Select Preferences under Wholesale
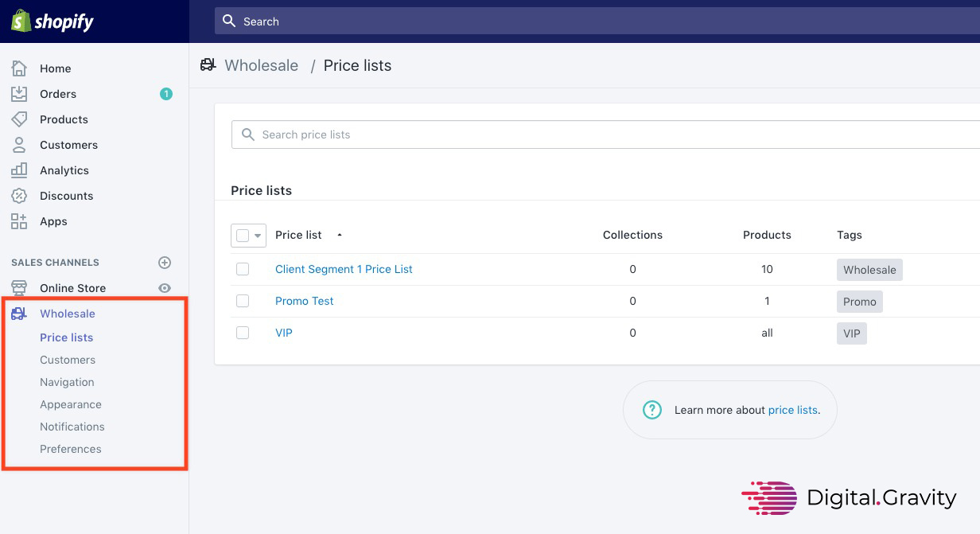980x534 pixels. pos(71,449)
